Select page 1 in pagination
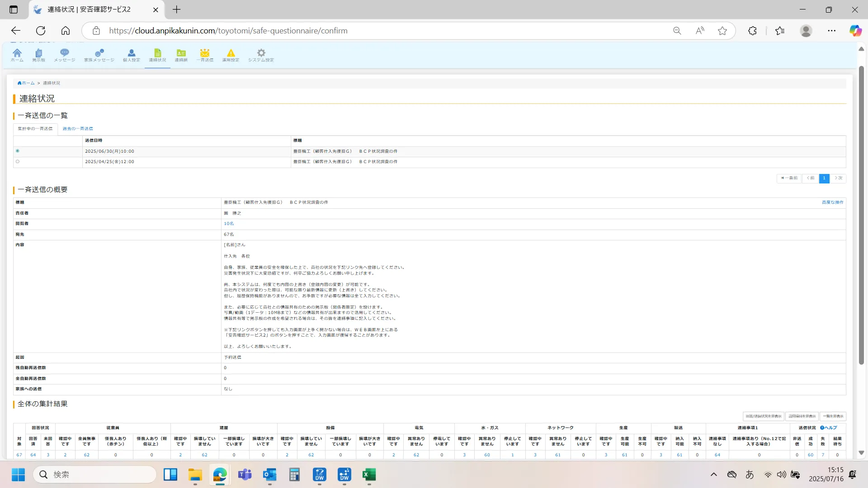Screen dimensions: 868x488 tap(824, 178)
